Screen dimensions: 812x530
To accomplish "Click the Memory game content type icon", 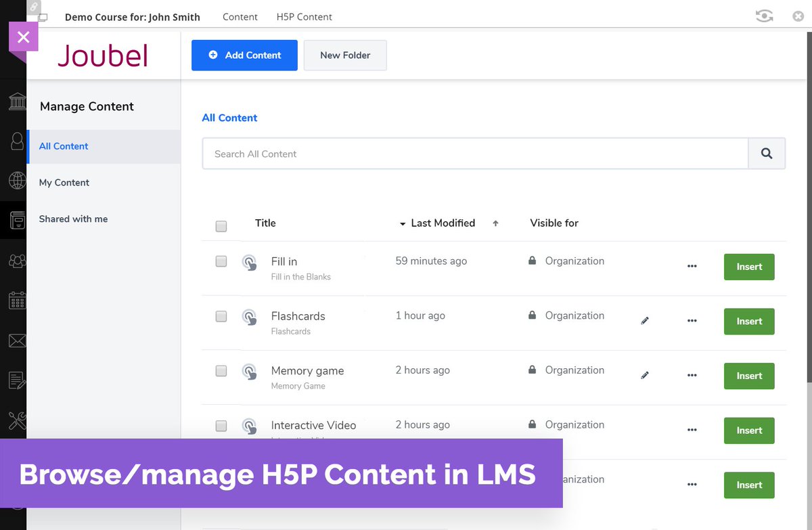I will pos(250,372).
